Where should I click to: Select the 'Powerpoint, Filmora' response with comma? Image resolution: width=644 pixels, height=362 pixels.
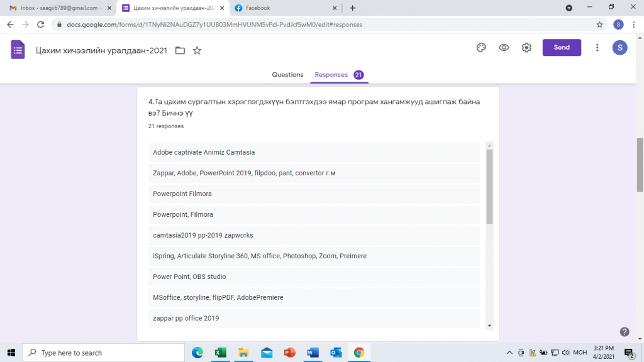[x=314, y=215]
